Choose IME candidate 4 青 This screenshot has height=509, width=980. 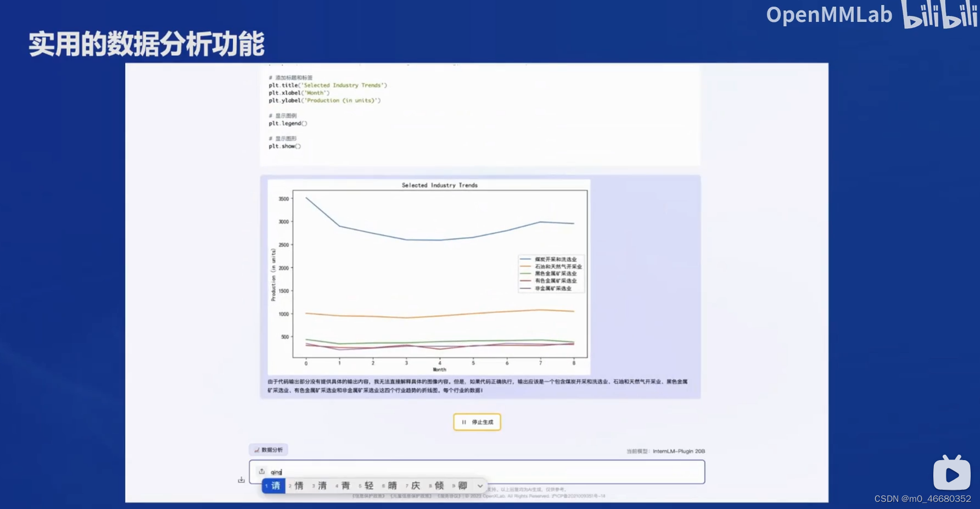pyautogui.click(x=344, y=486)
